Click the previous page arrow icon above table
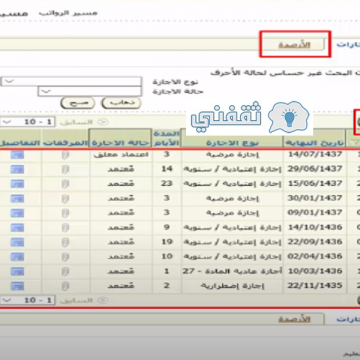Screen dimensions: 360x360 click(104, 122)
